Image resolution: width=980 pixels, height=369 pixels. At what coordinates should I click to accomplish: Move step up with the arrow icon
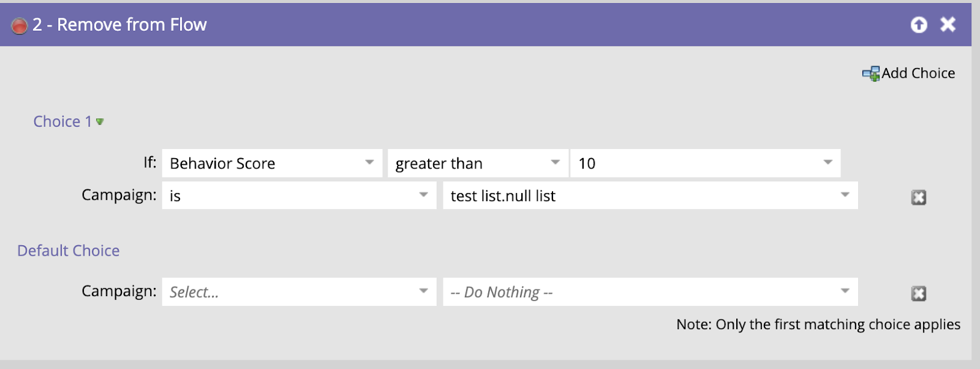click(919, 25)
